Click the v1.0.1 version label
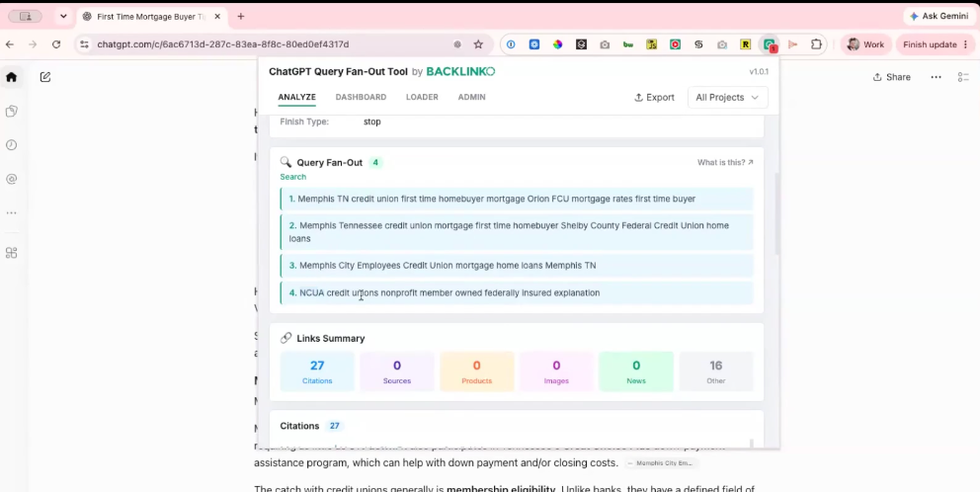This screenshot has height=492, width=980. tap(759, 72)
